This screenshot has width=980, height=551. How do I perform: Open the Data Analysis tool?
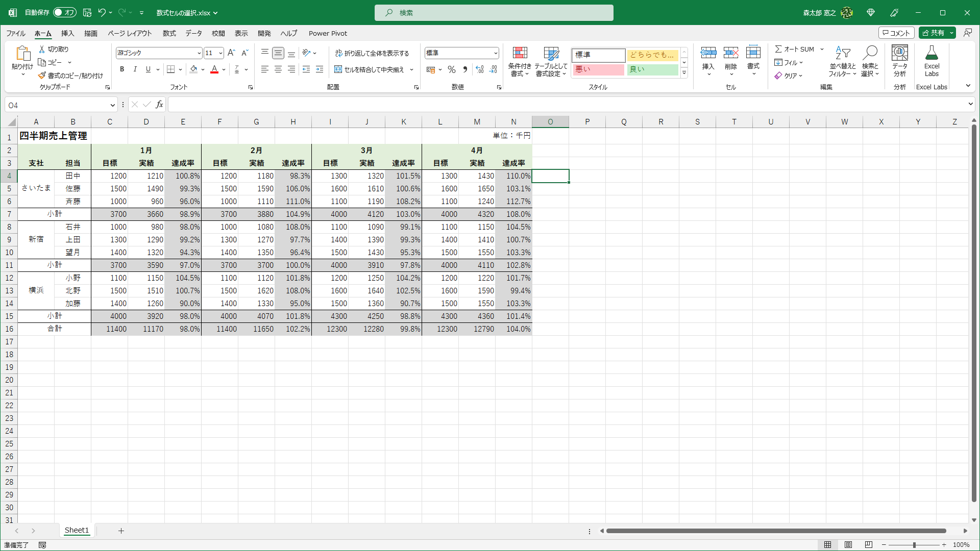pos(899,53)
